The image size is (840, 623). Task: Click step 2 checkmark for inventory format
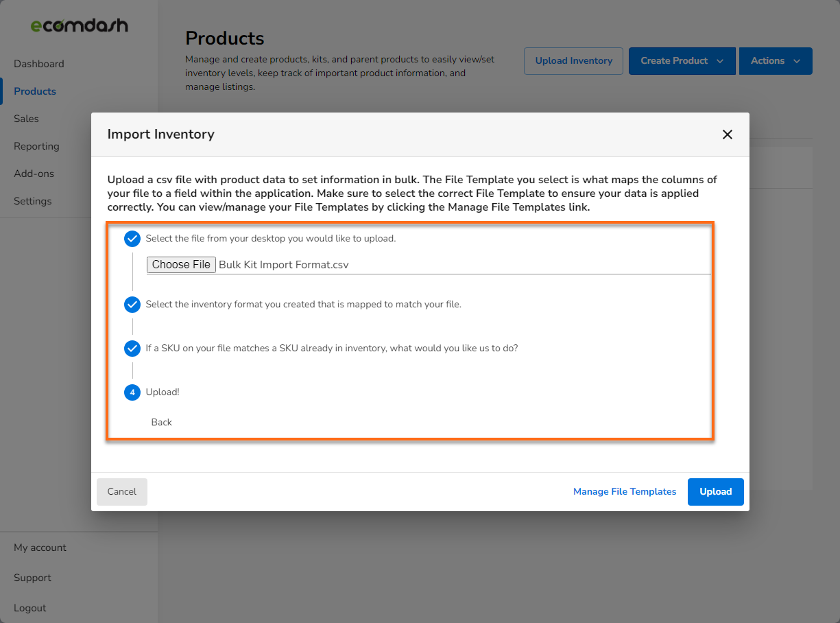132,305
